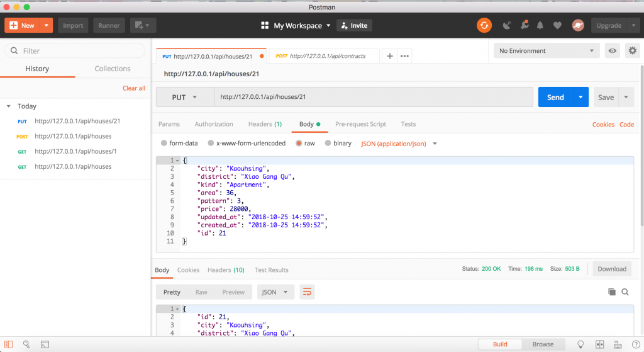Select the raw body radio option

(299, 143)
